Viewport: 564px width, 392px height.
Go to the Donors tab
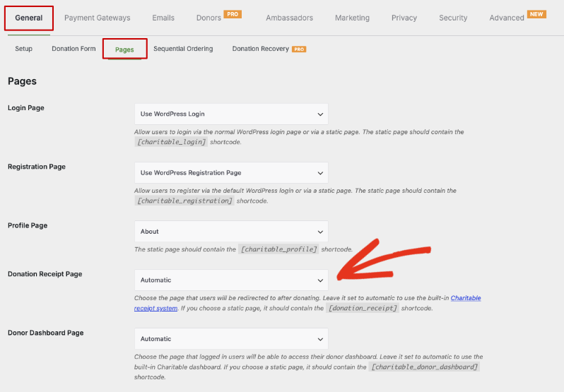pos(208,18)
